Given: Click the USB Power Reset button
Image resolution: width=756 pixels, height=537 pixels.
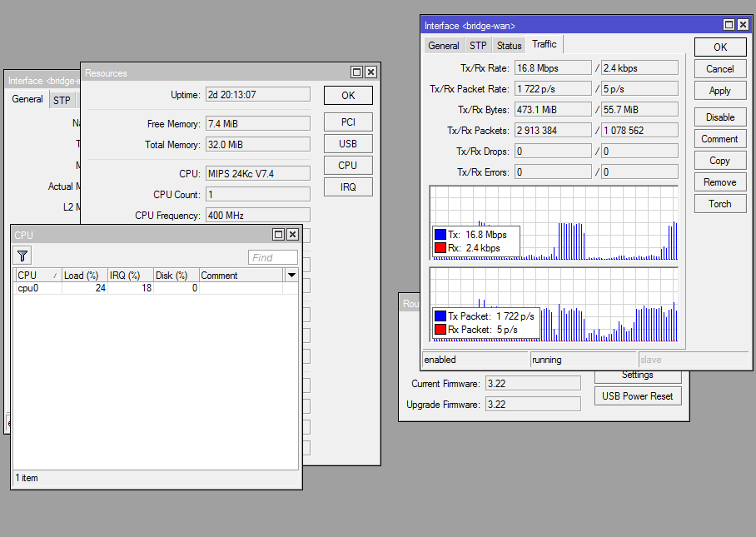Looking at the screenshot, I should coord(637,396).
